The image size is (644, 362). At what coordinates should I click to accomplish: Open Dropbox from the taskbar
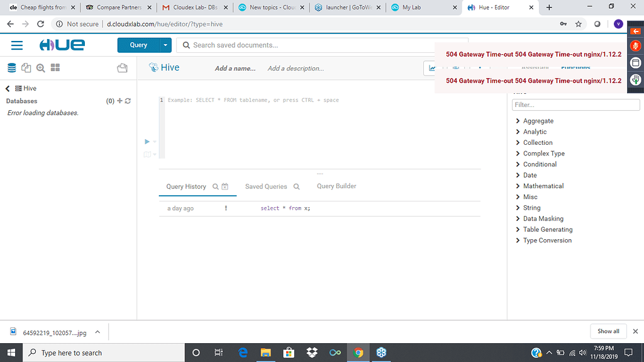click(x=312, y=353)
